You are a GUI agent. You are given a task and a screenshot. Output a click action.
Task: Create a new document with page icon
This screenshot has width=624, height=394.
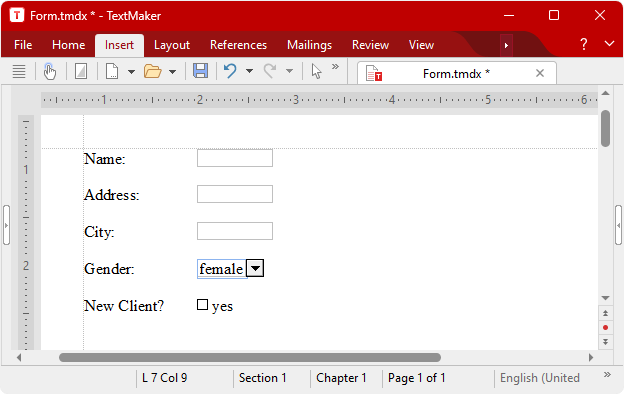click(112, 72)
